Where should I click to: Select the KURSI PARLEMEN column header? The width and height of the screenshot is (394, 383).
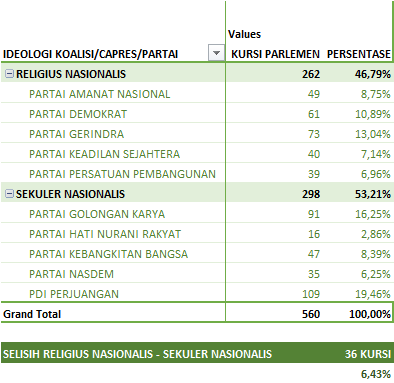275,54
